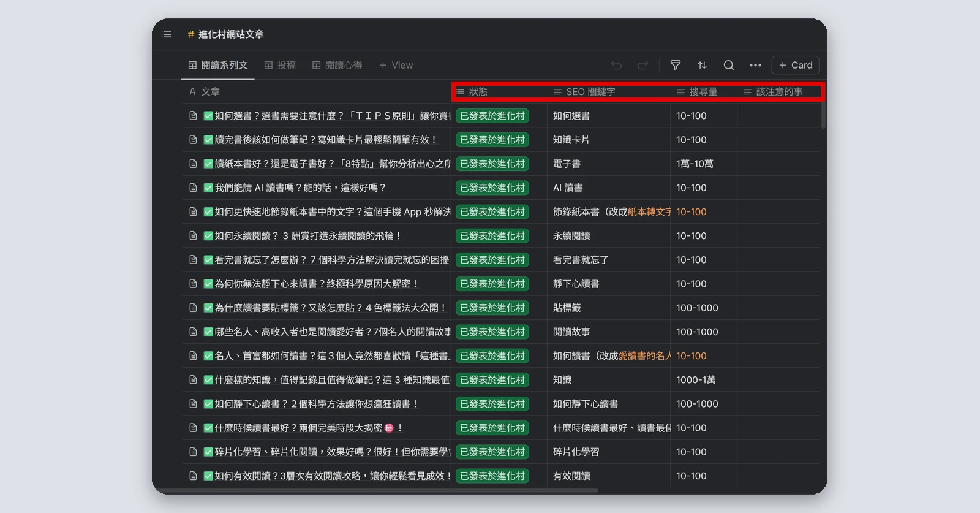Open status tag dropdown for 如何靜下心讀書？2個科學方法 row
The width and height of the screenshot is (980, 513).
click(492, 404)
